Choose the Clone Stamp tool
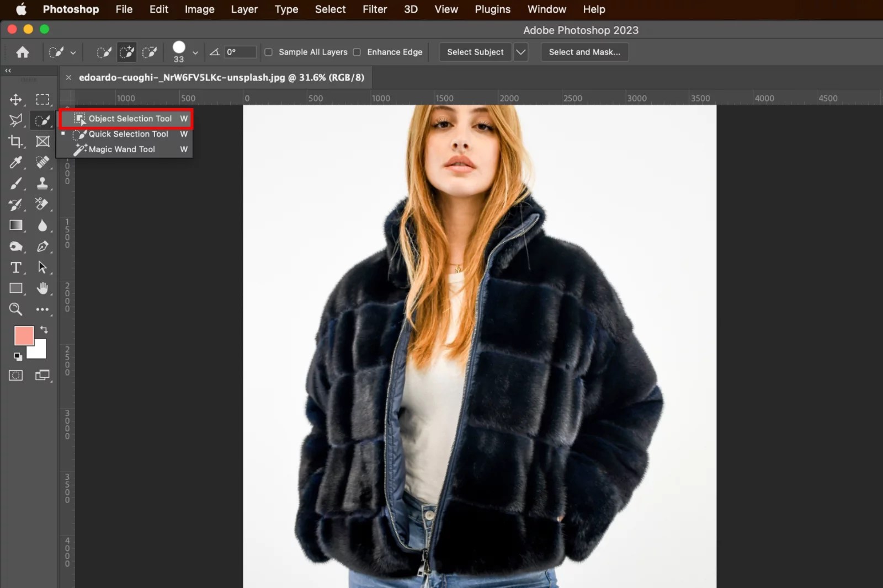 42,183
